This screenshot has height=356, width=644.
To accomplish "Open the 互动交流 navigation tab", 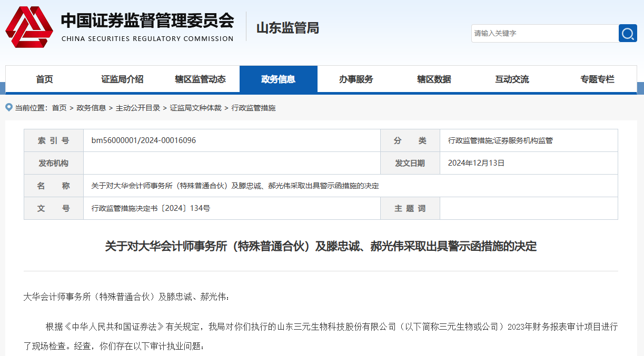I will (x=512, y=79).
